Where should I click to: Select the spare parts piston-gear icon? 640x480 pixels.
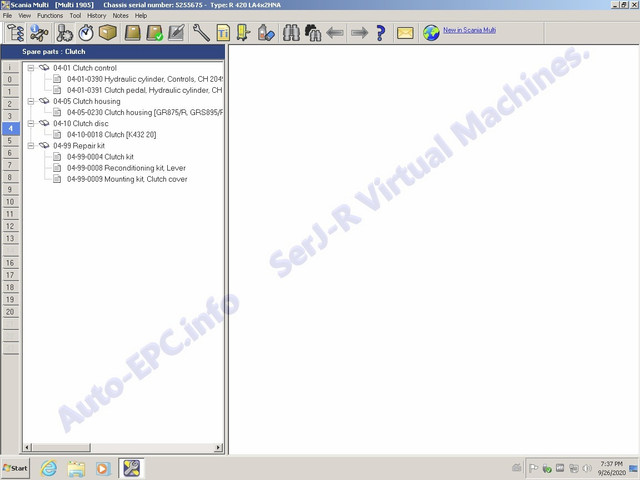(x=64, y=33)
